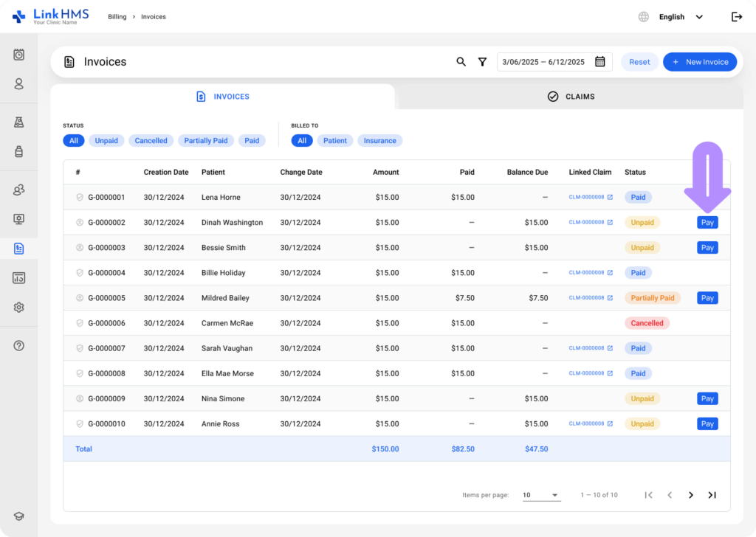Pay invoice G-0000010 for Annie Ross

[707, 424]
